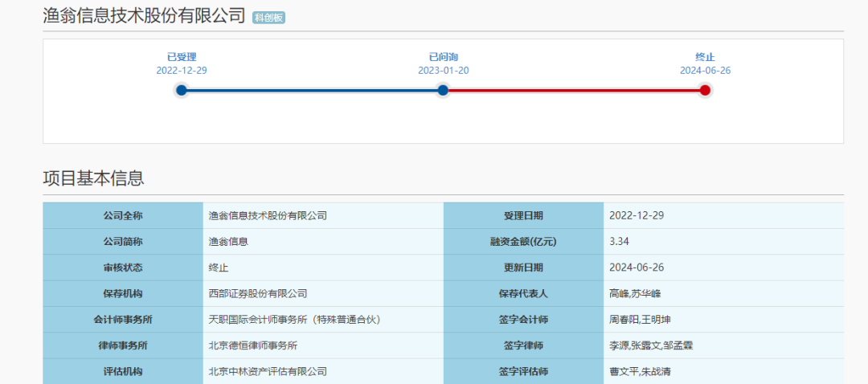The height and width of the screenshot is (384, 868).
Task: Select the 已受理 timeline node dot
Action: 182,90
